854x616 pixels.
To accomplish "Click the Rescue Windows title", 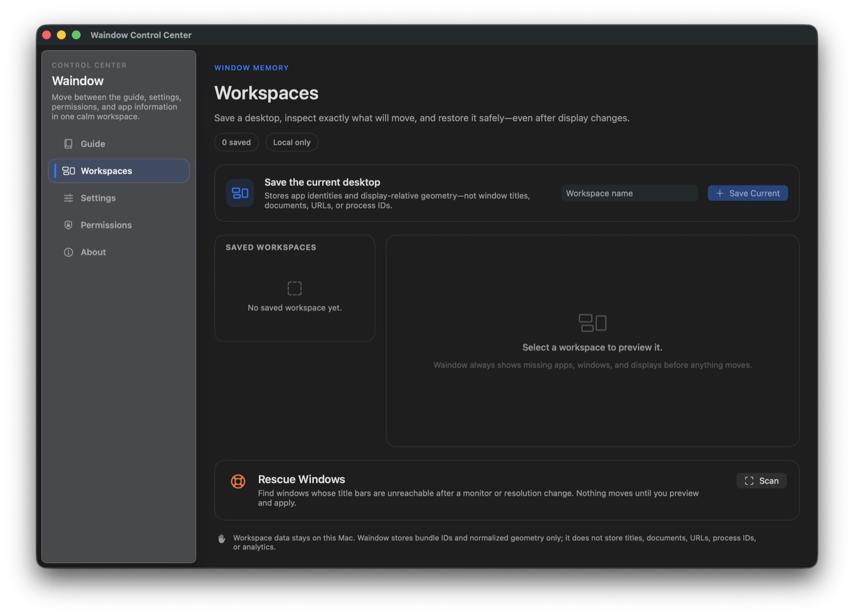I will [x=302, y=479].
